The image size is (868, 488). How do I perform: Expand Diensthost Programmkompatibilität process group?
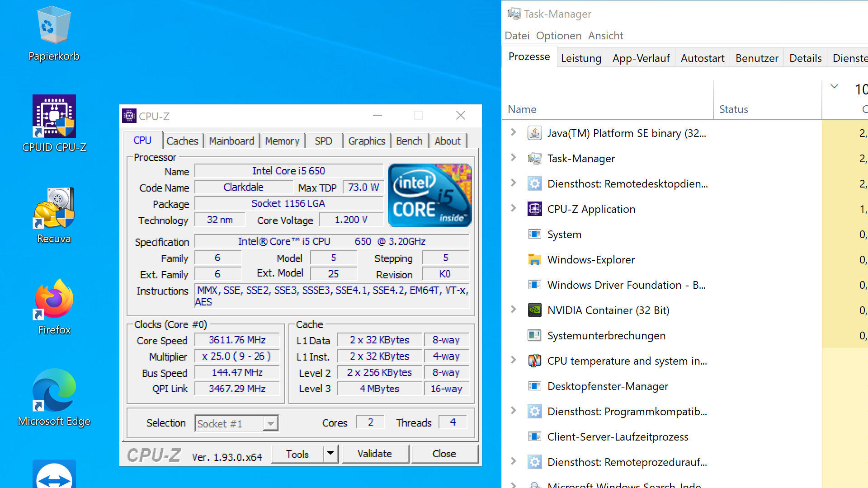pos(514,411)
